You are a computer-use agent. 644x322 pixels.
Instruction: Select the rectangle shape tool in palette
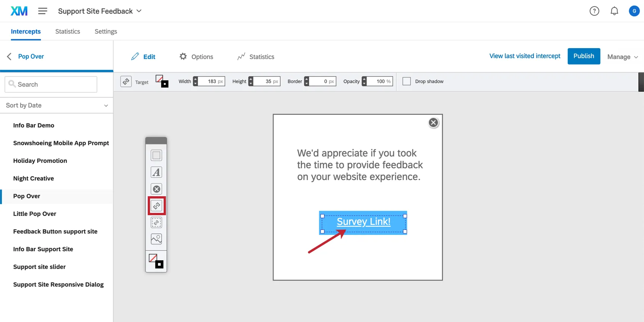[156, 155]
